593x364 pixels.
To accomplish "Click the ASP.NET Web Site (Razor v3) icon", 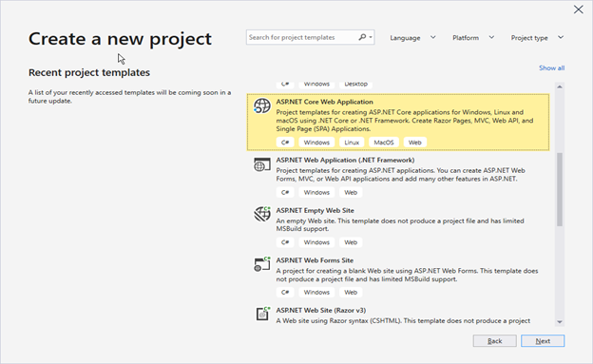I will click(x=262, y=314).
